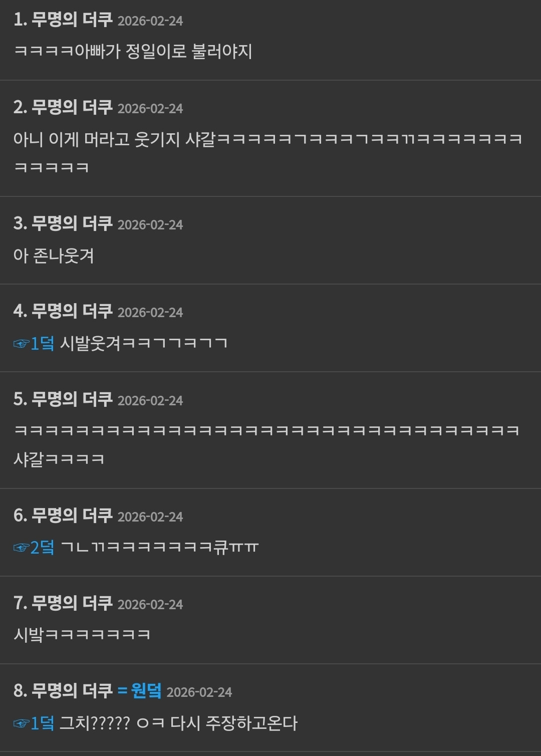Tap comment 7 author 무명의 더쿠

click(x=72, y=603)
